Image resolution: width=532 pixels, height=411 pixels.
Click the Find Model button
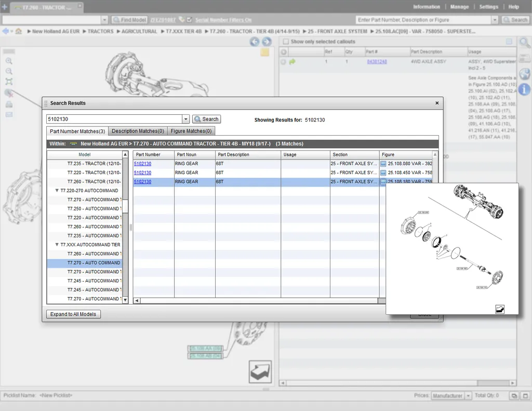129,20
